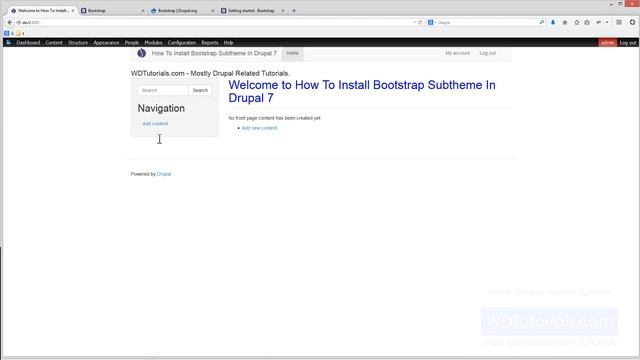Click the sidebar Search button
This screenshot has width=640, height=360.
200,90
